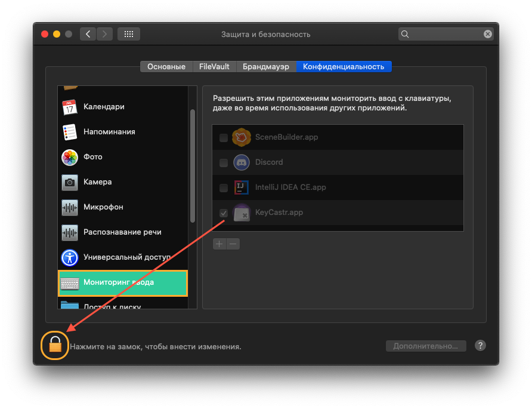
Task: Select the Распознавание речи row text
Action: [x=122, y=232]
